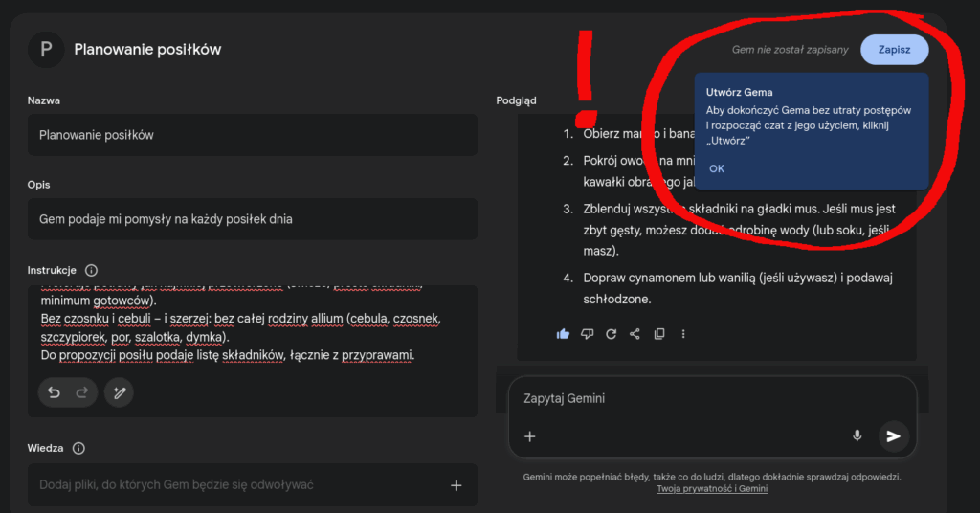This screenshot has width=980, height=513.
Task: Click the info icon next to Instrukcje
Action: click(91, 271)
